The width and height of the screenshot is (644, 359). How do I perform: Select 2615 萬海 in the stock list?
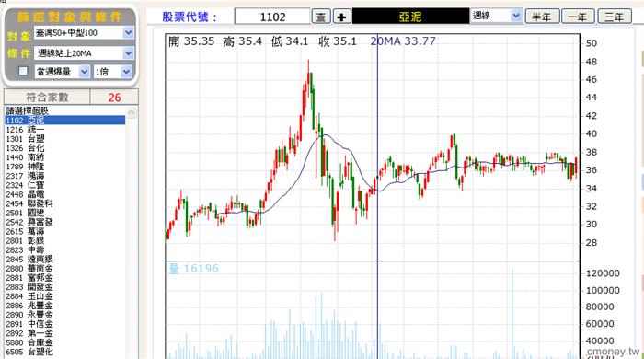click(x=65, y=231)
